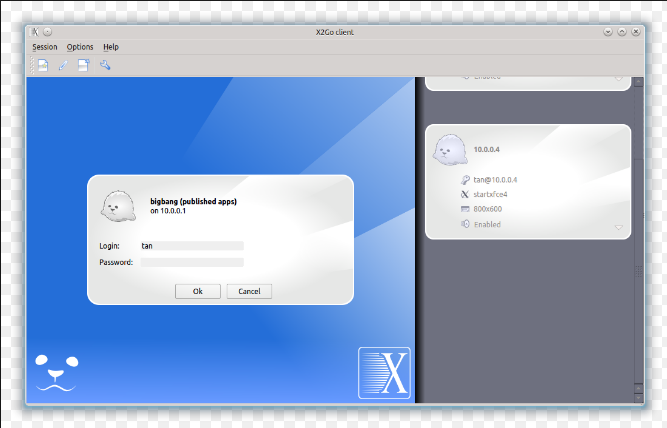Click the New session toolbar icon
The image size is (667, 428).
pyautogui.click(x=43, y=66)
